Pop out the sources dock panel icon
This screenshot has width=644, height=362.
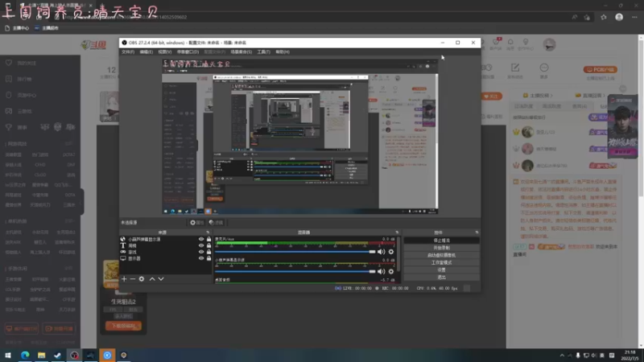click(208, 232)
